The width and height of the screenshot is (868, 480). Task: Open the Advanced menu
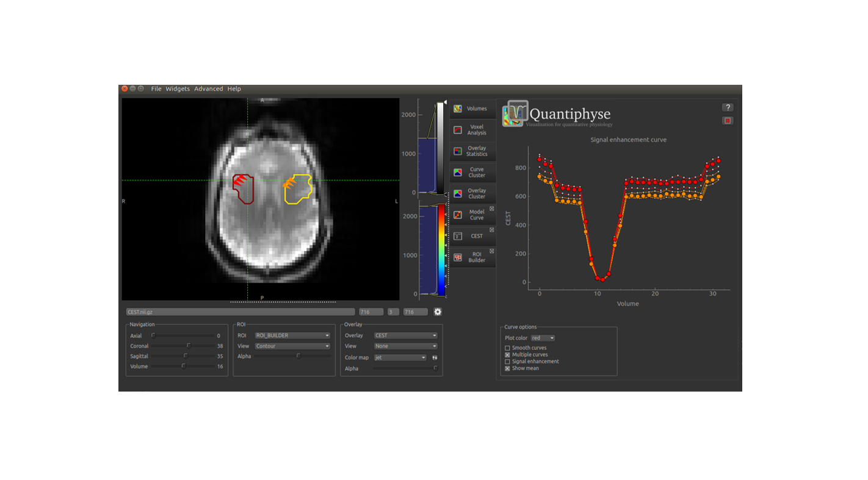coord(208,89)
